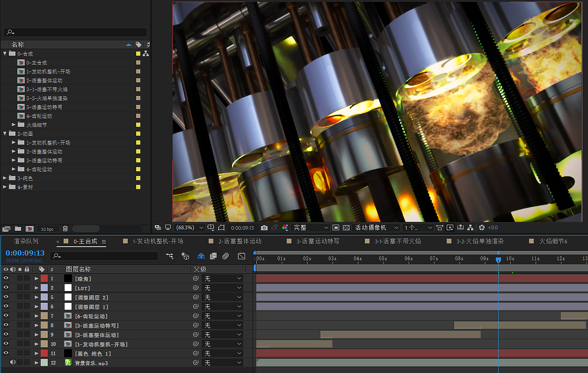
Task: Open Comp Flowchart from viewer bar
Action: coord(470,227)
